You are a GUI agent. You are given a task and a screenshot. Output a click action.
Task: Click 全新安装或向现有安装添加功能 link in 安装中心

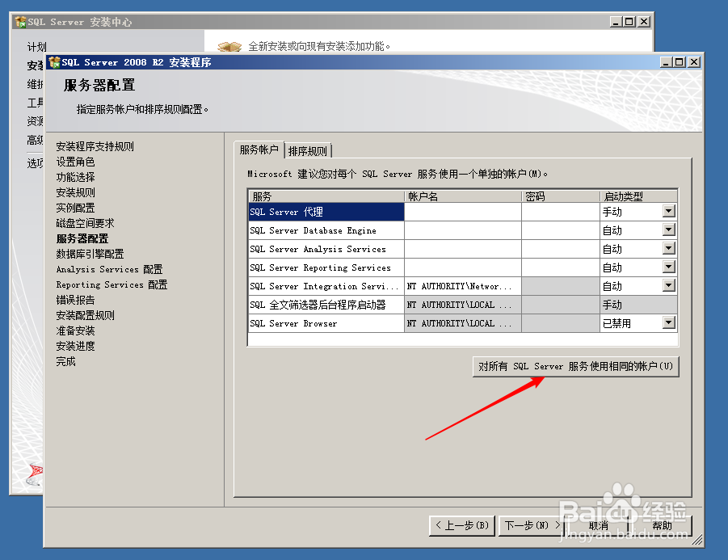319,46
